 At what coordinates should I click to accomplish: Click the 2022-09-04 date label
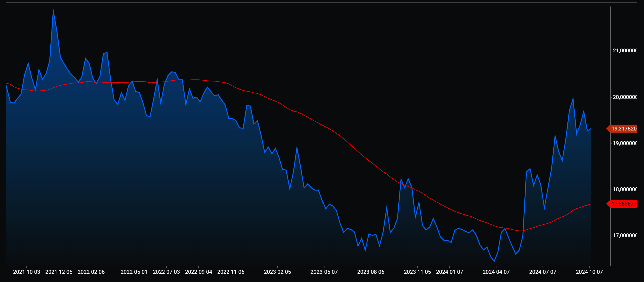[198, 272]
